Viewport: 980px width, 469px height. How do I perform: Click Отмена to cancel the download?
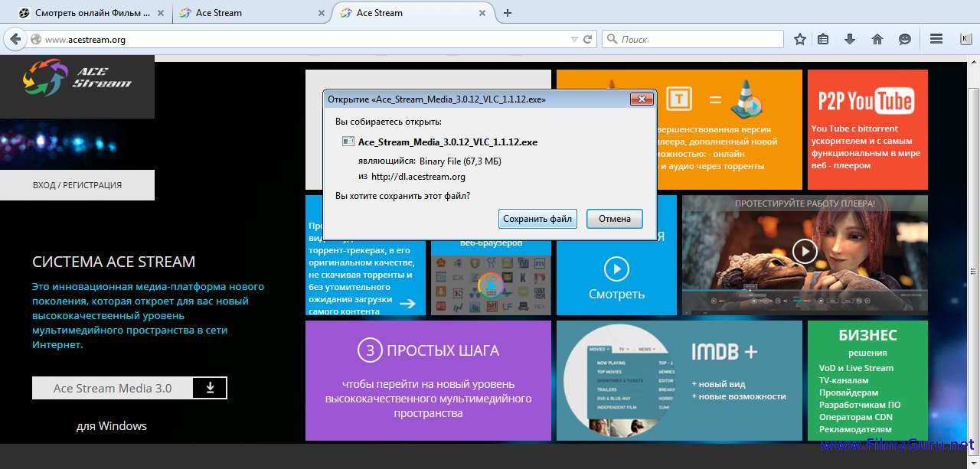615,219
